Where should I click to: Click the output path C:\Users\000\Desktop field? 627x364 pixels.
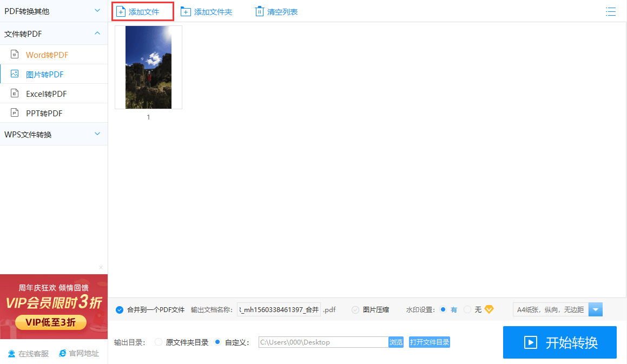(x=324, y=342)
